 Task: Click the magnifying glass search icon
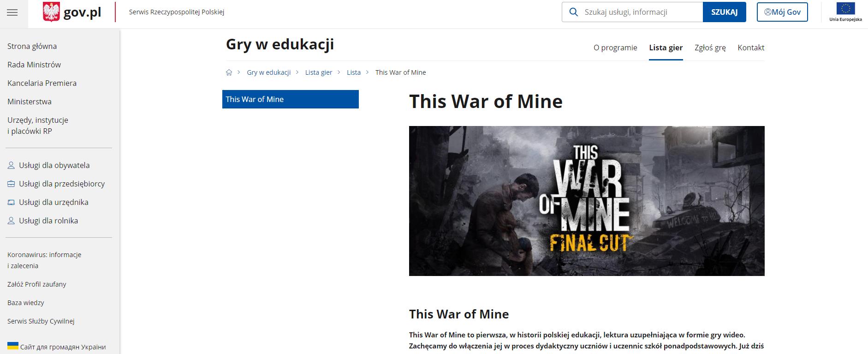point(574,12)
